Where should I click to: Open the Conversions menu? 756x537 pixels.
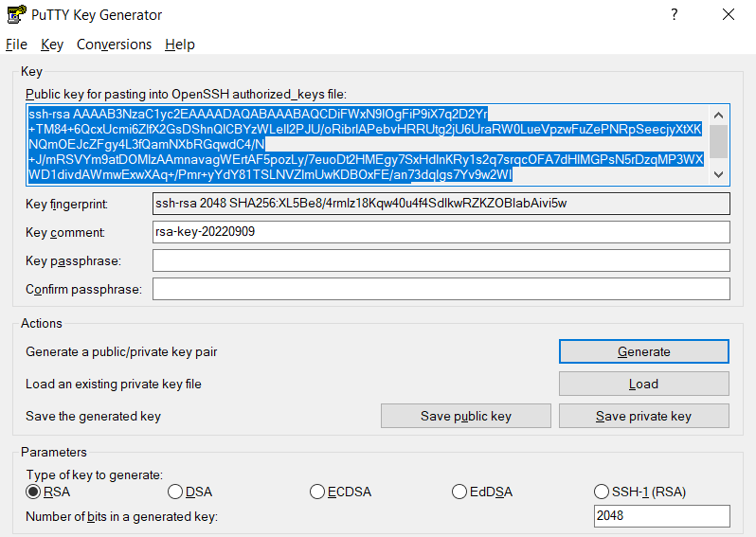click(x=114, y=45)
